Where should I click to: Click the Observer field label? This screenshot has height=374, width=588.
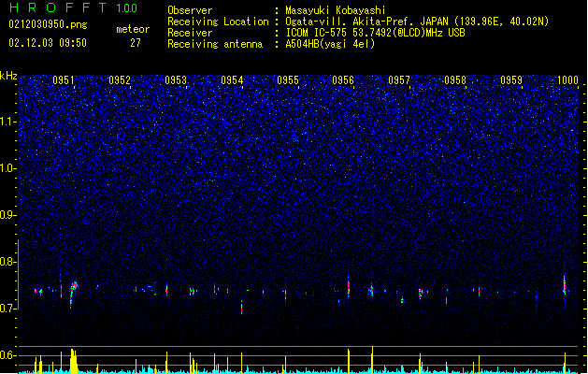point(190,10)
